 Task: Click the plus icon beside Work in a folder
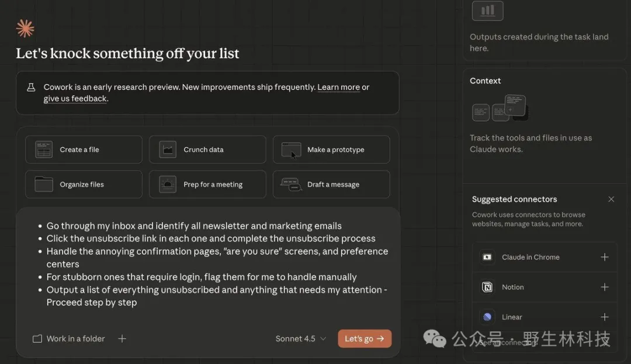(122, 339)
